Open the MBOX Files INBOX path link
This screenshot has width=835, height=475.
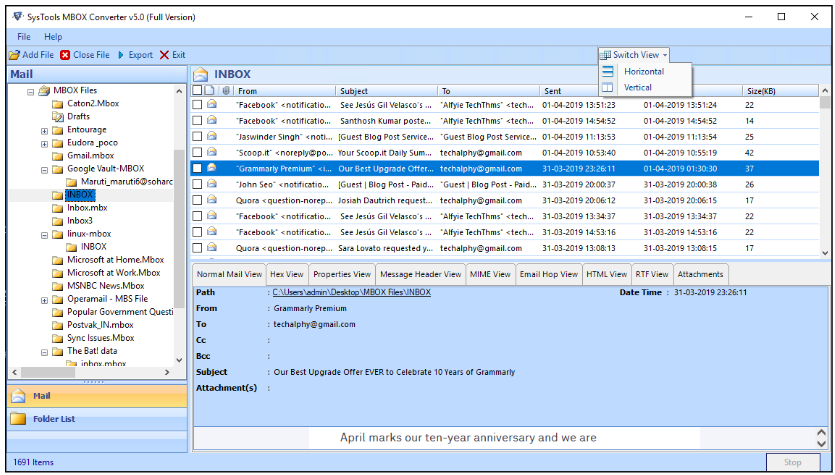351,292
